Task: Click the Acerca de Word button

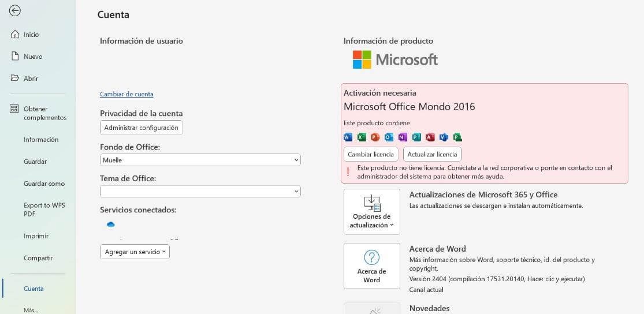Action: pyautogui.click(x=372, y=266)
